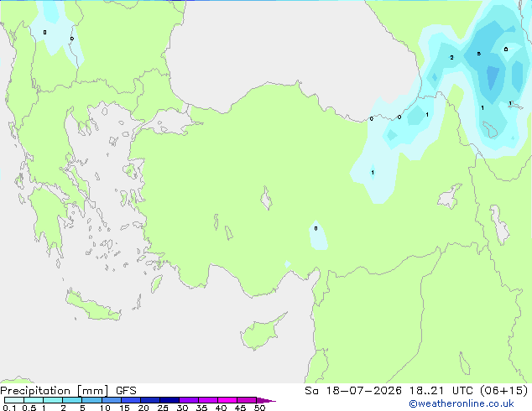Viewport: 532px width, 411px height.
Task: Select the 0.5–1 mm legend color swatch
Action: coord(34,400)
